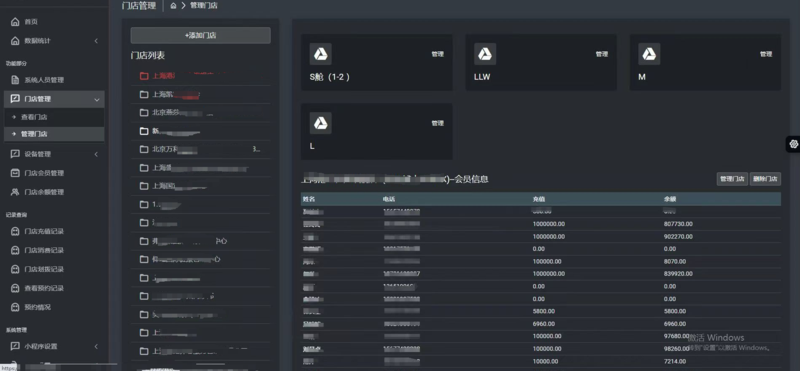
Task: Click the balance cell 839920.00
Action: (678, 274)
